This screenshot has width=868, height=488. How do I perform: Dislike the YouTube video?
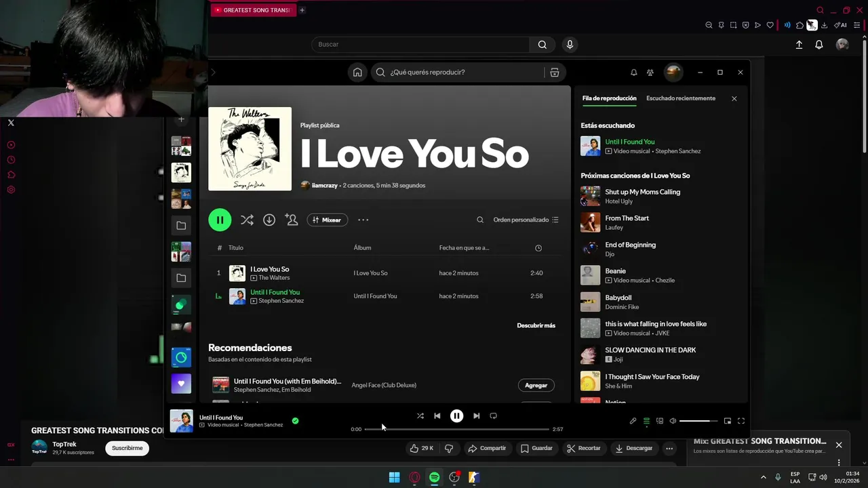[x=448, y=448]
